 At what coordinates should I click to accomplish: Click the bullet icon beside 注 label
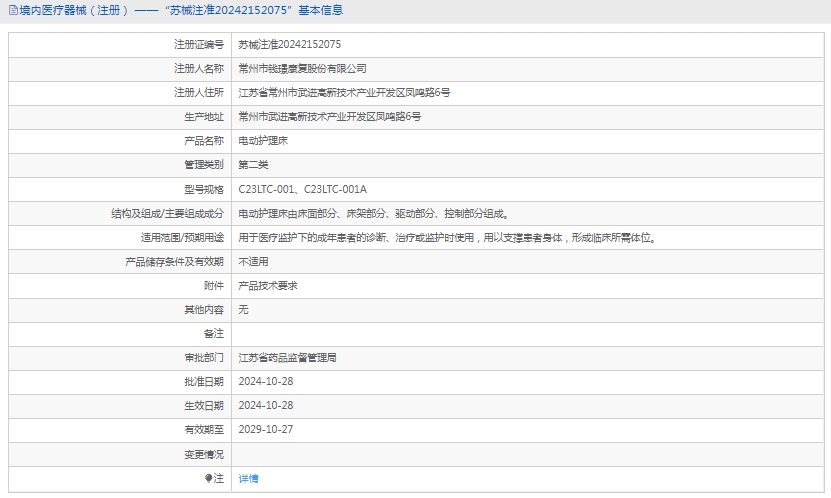pyautogui.click(x=208, y=478)
